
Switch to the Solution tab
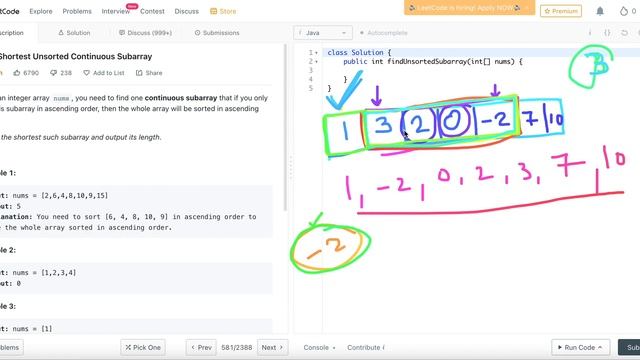(x=74, y=33)
